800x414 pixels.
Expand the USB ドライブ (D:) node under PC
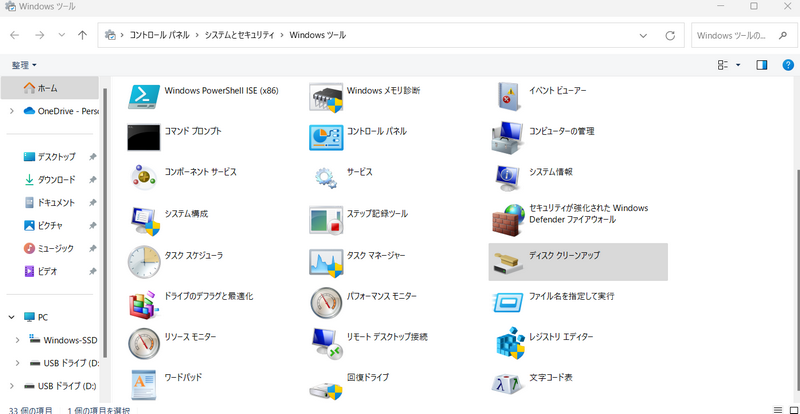click(18, 363)
